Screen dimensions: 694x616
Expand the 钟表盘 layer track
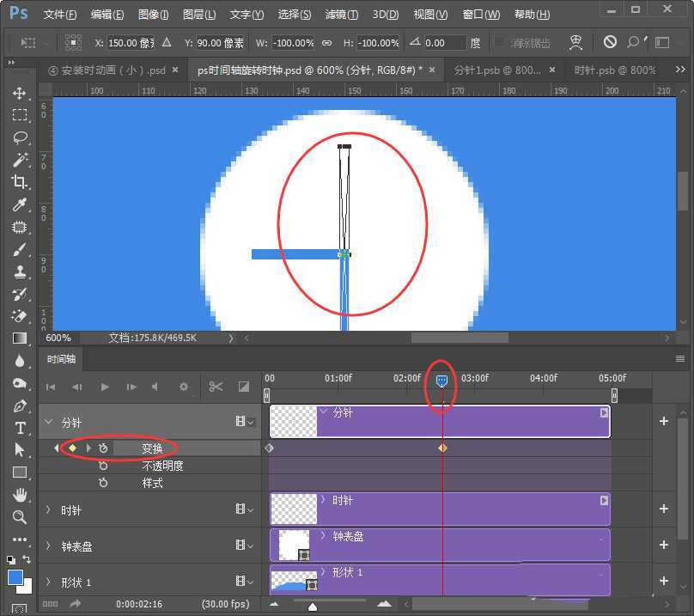pyautogui.click(x=48, y=546)
